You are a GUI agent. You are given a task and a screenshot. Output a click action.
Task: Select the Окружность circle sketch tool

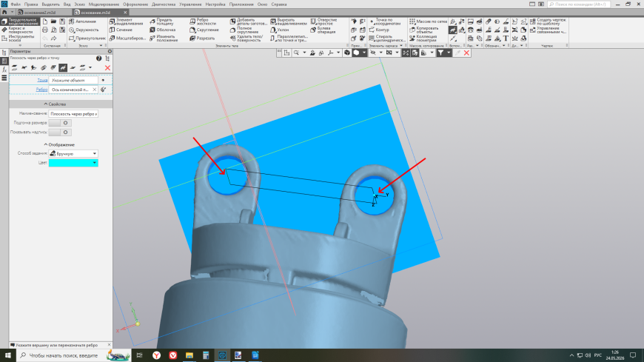(x=84, y=30)
